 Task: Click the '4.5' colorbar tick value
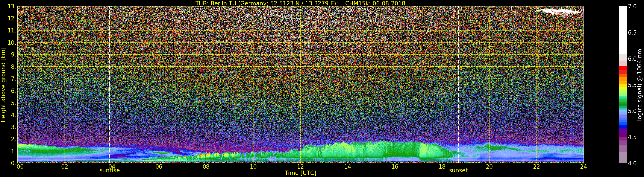632,137
